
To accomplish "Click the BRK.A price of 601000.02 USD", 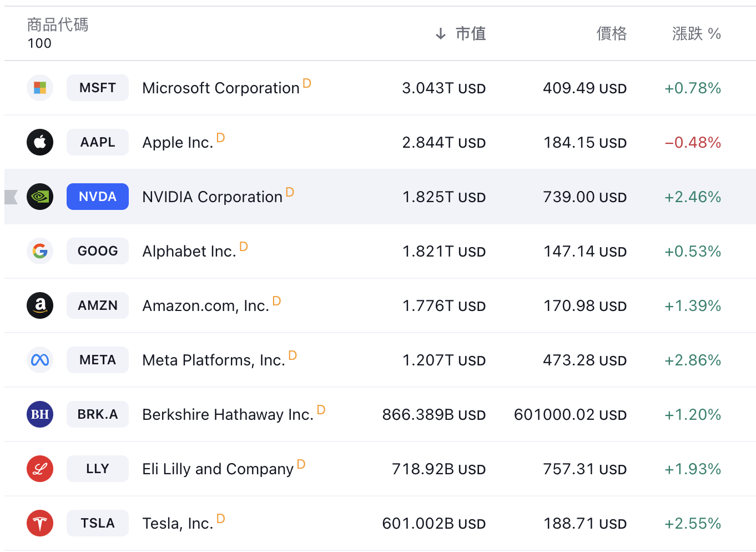I will pos(570,415).
